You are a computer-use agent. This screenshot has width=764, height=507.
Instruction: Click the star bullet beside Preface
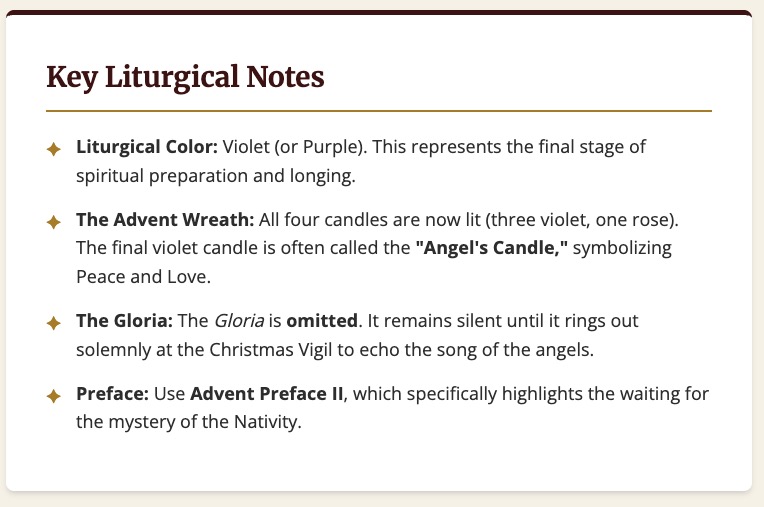point(54,396)
